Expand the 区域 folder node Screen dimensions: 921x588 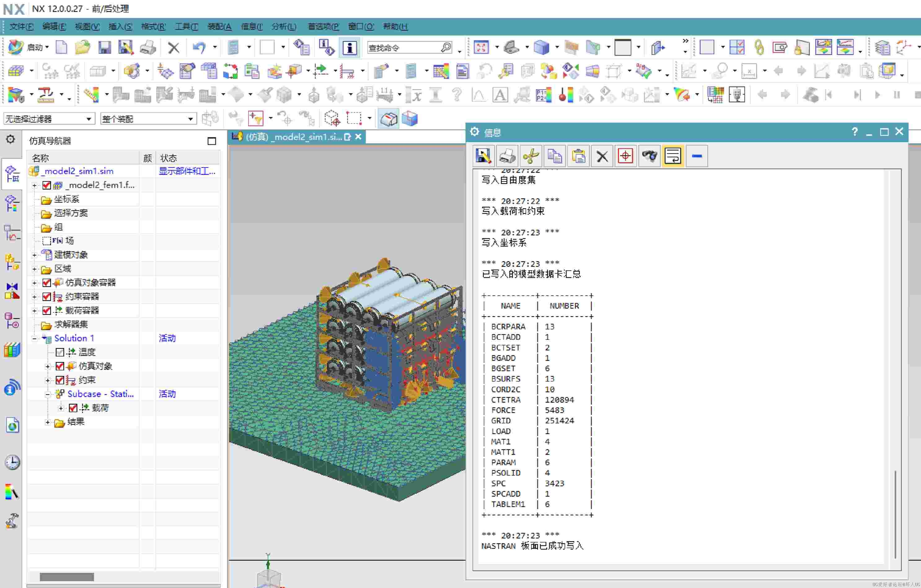[34, 269]
